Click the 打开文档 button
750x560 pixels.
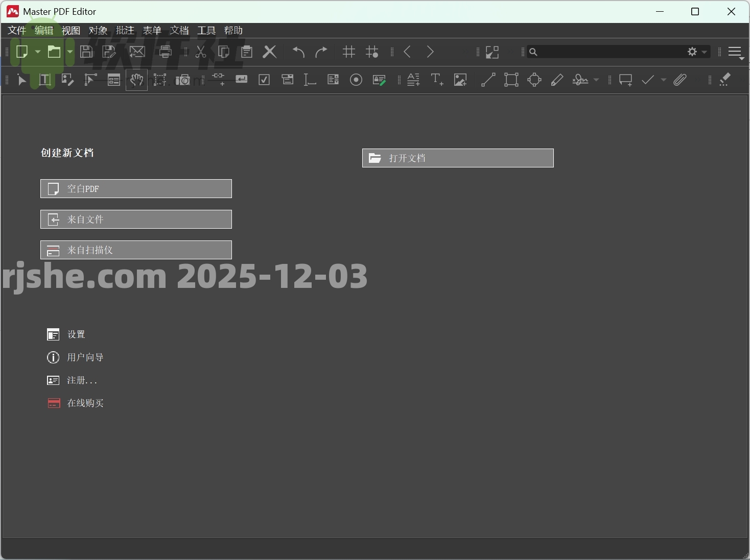(x=457, y=158)
